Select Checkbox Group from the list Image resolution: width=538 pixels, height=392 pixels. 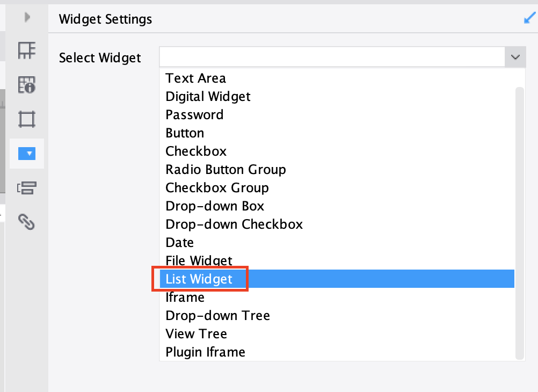point(217,187)
